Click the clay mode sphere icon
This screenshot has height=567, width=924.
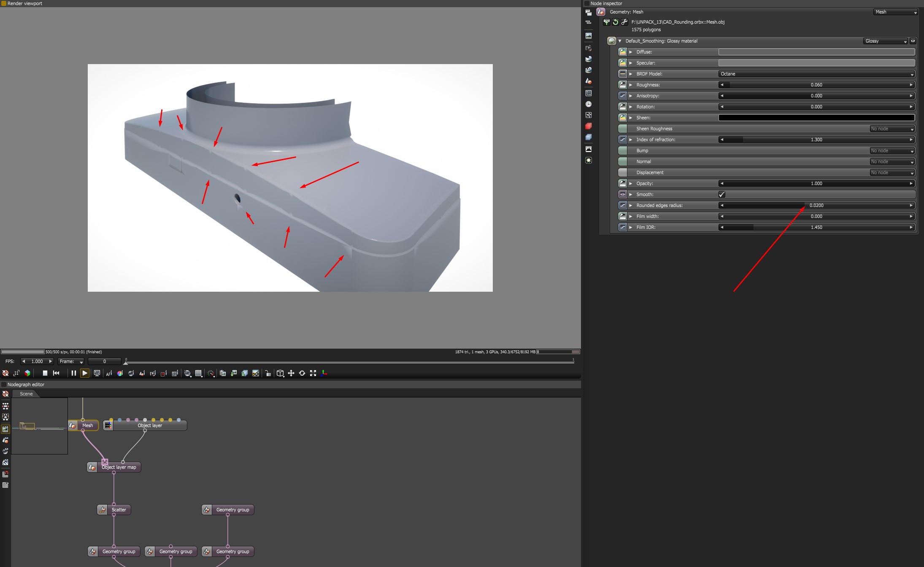(188, 373)
